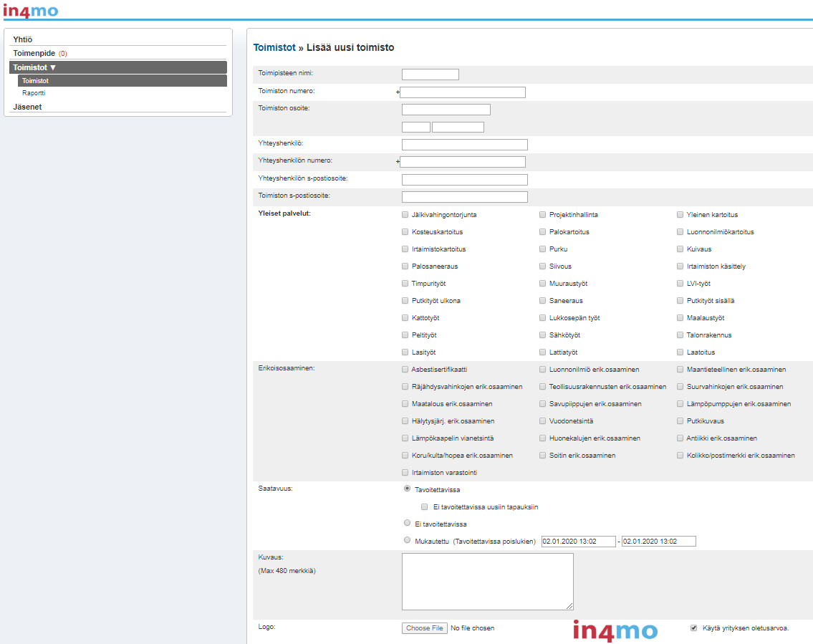Viewport: 813px width, 644px height.
Task: Toggle the Käytä yrityksen oletusarvoa checkbox
Action: coord(693,628)
